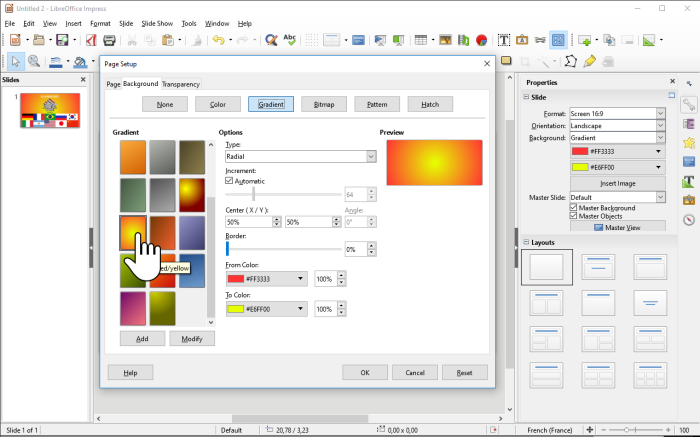Open the Master Slide Default dropdown
This screenshot has height=437, width=700.
(617, 197)
